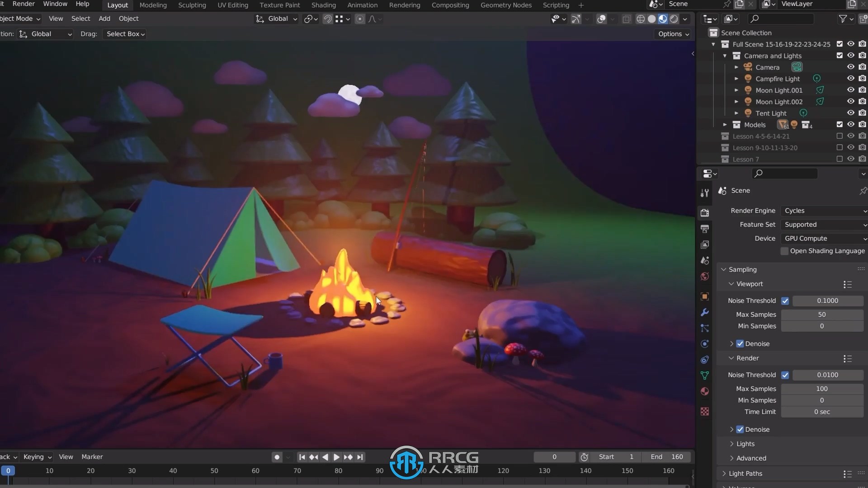Open Render properties tab
This screenshot has height=488, width=868.
pos(704,213)
